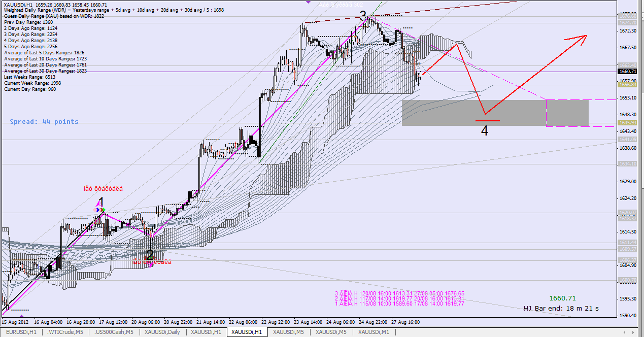Click the '15 Aug 2012' time axis label
Image resolution: width=644 pixels, height=337 pixels.
[16, 322]
